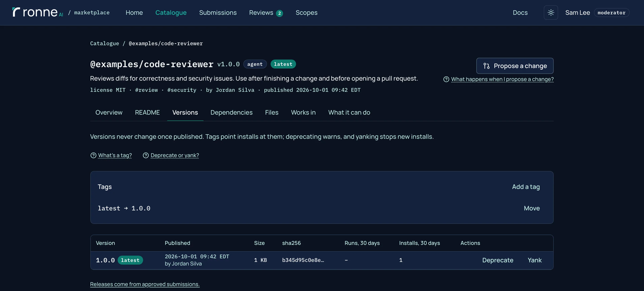Switch to the Overview tab
This screenshot has height=291, width=644.
click(x=109, y=112)
